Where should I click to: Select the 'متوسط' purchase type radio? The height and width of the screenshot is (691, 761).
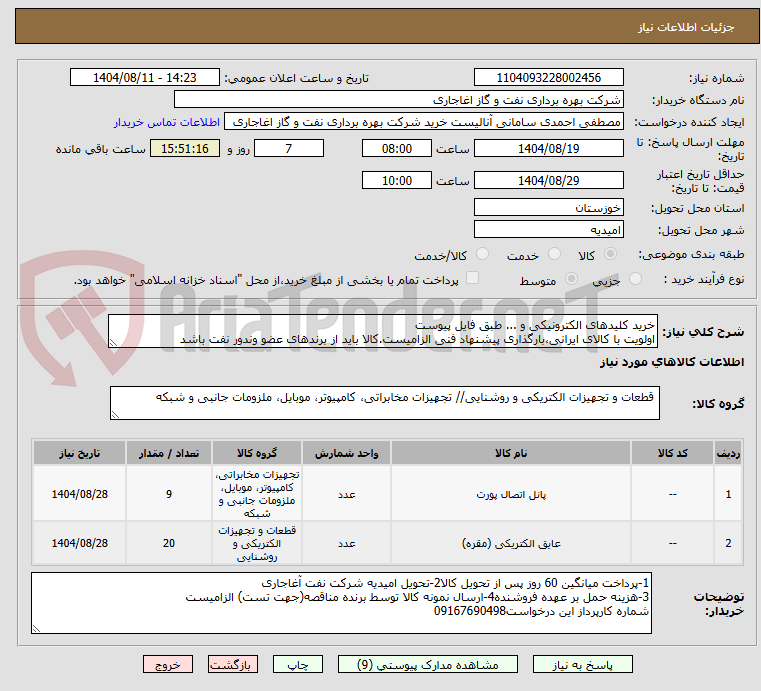pyautogui.click(x=571, y=279)
